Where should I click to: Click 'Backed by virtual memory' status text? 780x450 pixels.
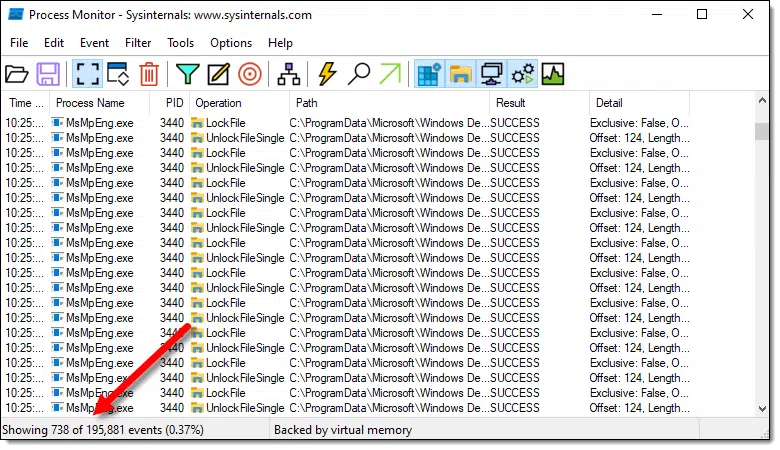[343, 430]
